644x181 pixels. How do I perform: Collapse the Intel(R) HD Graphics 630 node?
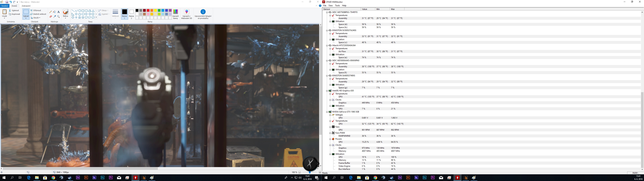pyautogui.click(x=327, y=91)
